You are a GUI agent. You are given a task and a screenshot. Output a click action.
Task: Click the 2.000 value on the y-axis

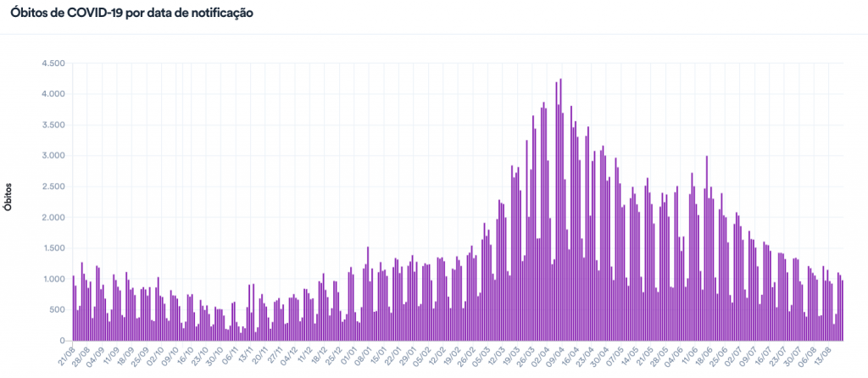click(53, 218)
